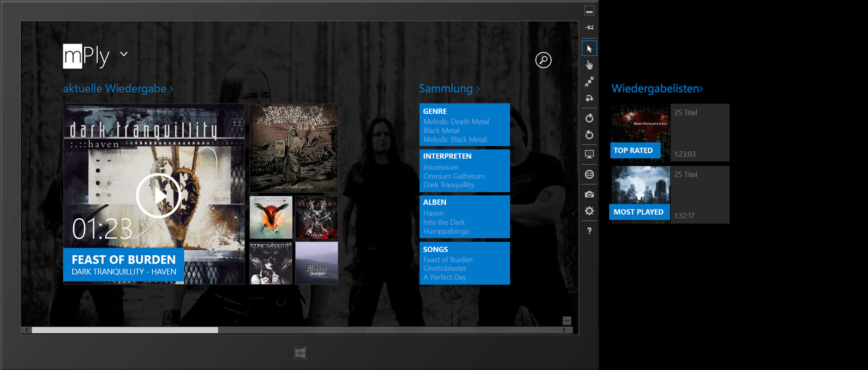Take screenshot with camera icon

click(589, 194)
